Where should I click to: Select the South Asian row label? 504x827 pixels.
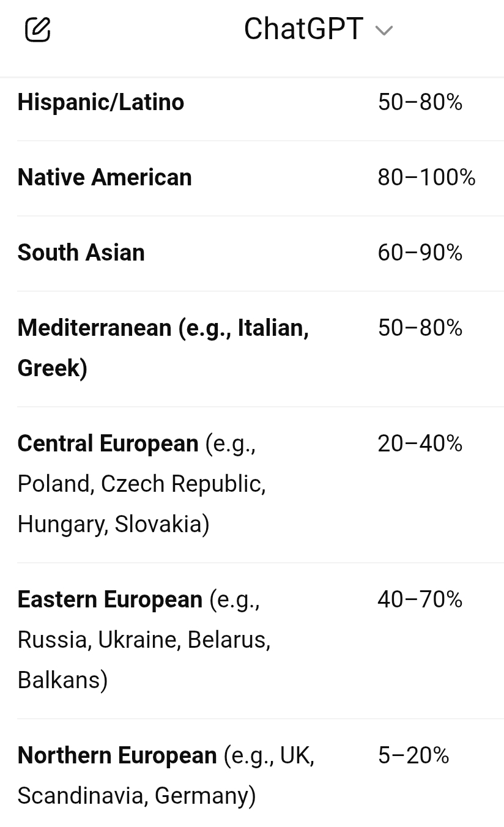pos(81,253)
